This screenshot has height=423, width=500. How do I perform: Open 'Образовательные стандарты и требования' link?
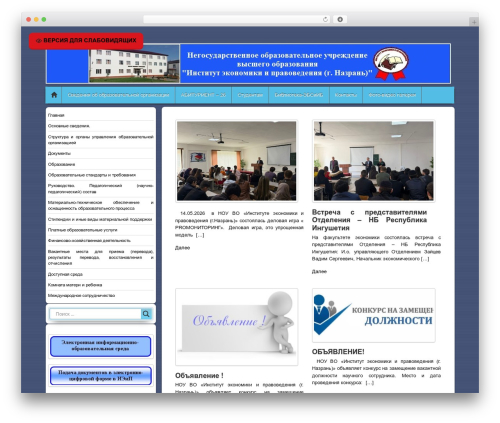[x=92, y=175]
